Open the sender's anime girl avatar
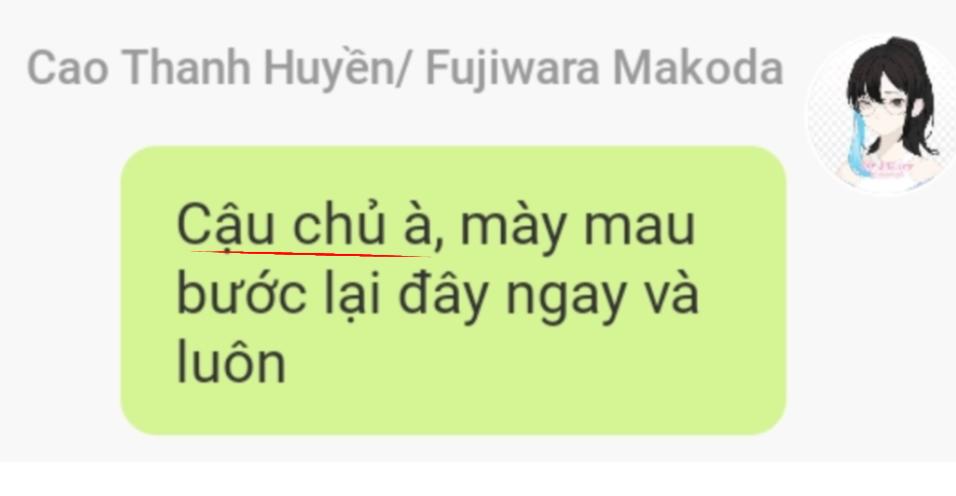Viewport: 956px width, 496px height. coord(883,114)
